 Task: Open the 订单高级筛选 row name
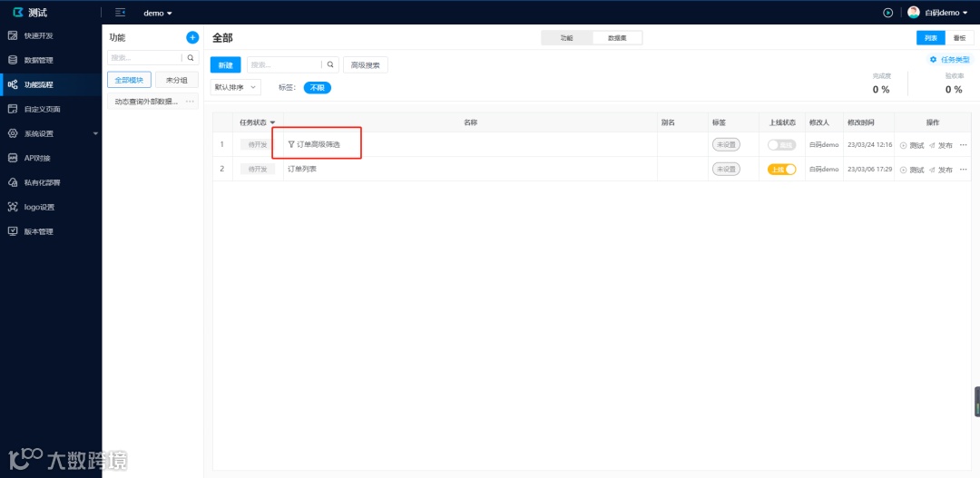coord(318,144)
